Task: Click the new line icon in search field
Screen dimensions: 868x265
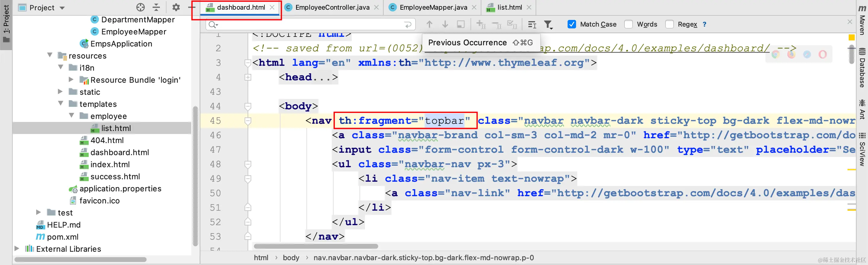Action: (408, 25)
